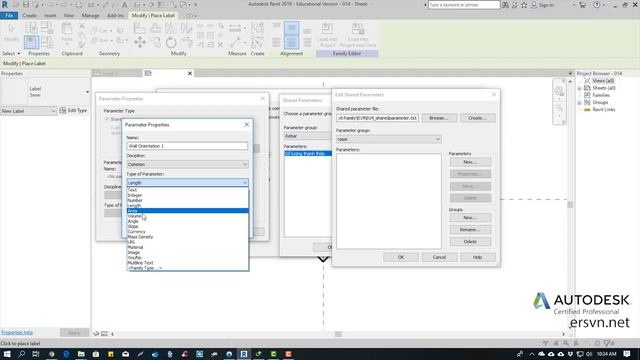Click the Name field with Wall Orientation

tap(187, 146)
